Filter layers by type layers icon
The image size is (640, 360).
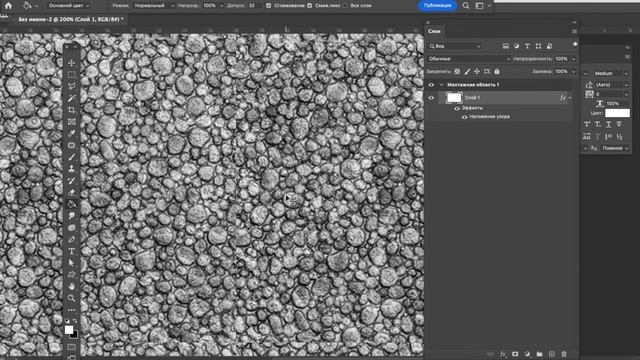[x=527, y=46]
